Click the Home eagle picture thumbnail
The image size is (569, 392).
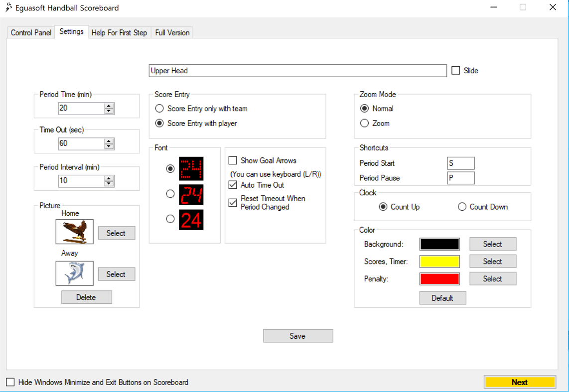coord(74,231)
